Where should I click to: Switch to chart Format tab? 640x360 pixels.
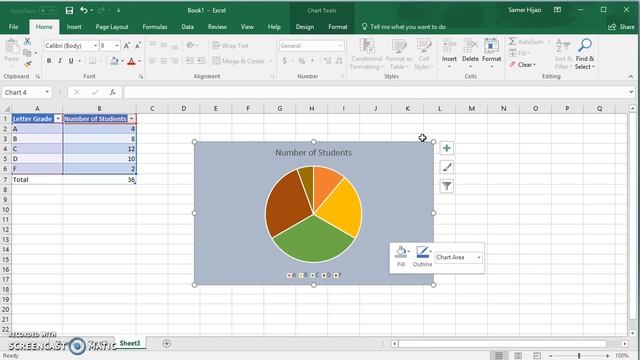click(x=338, y=27)
